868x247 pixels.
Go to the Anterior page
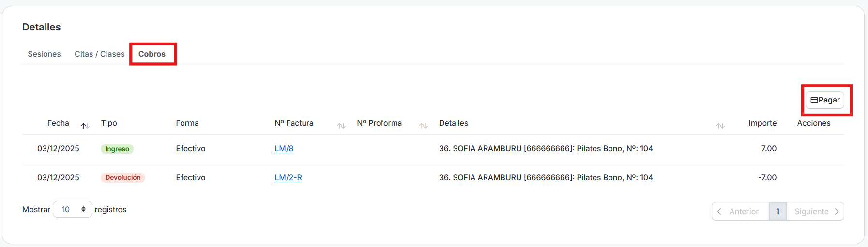(x=740, y=211)
